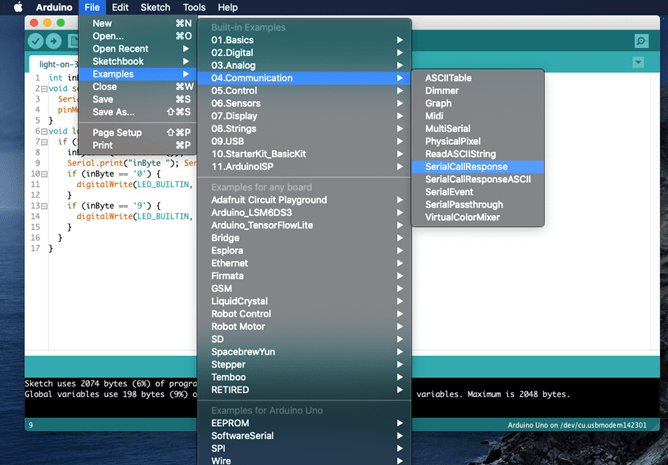Screen dimensions: 668x465
Task: Expand GSM examples
Action: click(304, 289)
